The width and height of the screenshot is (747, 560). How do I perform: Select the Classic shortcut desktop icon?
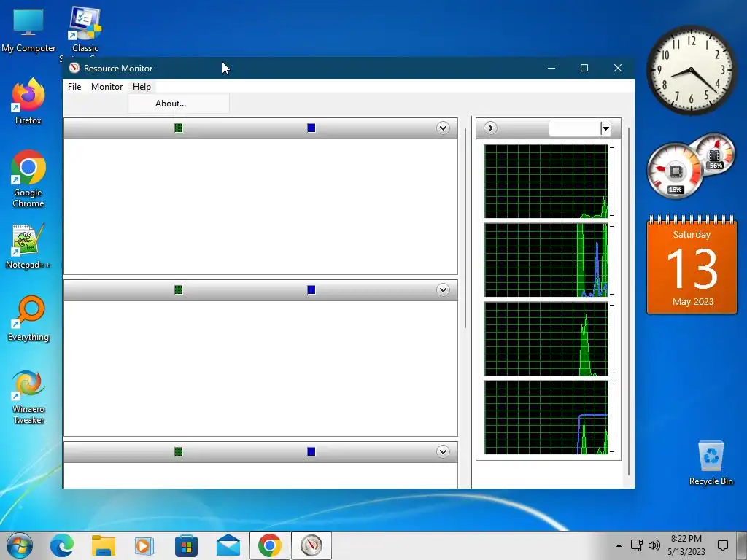coord(85,29)
